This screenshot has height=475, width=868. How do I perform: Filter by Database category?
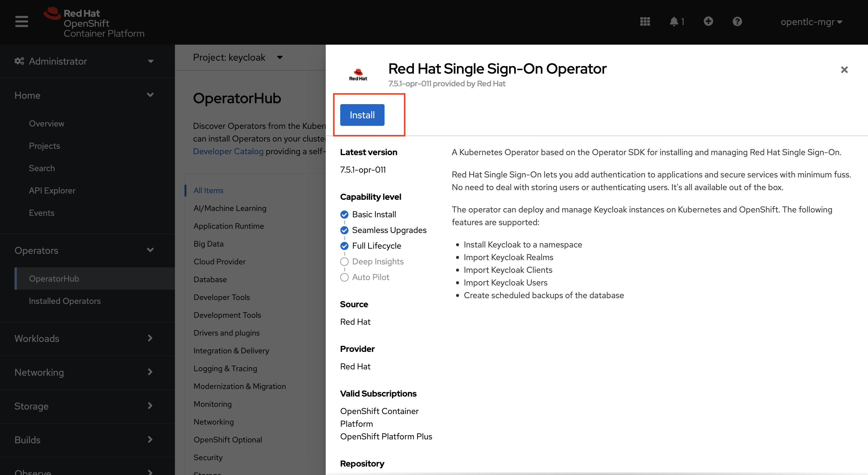pos(210,279)
